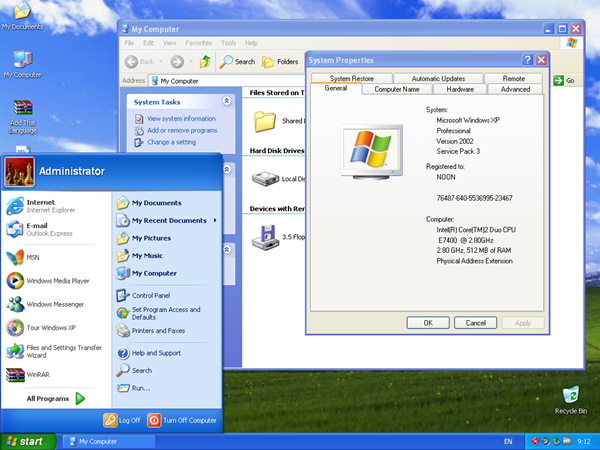Screen dimensions: 600x450
Task: Switch to Computer Name tab
Action: tap(397, 89)
